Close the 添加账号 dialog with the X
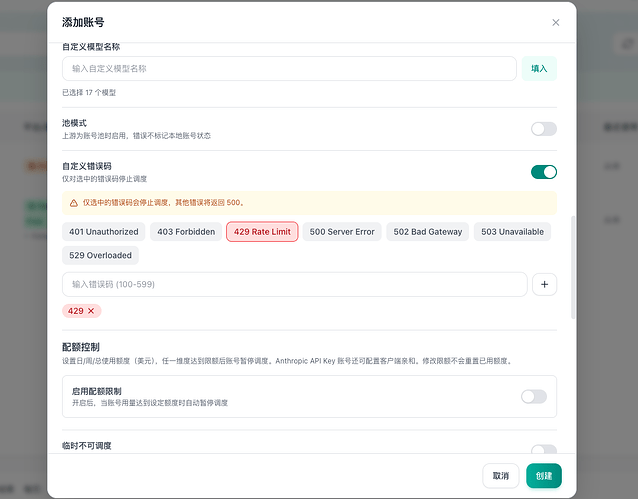 (555, 22)
